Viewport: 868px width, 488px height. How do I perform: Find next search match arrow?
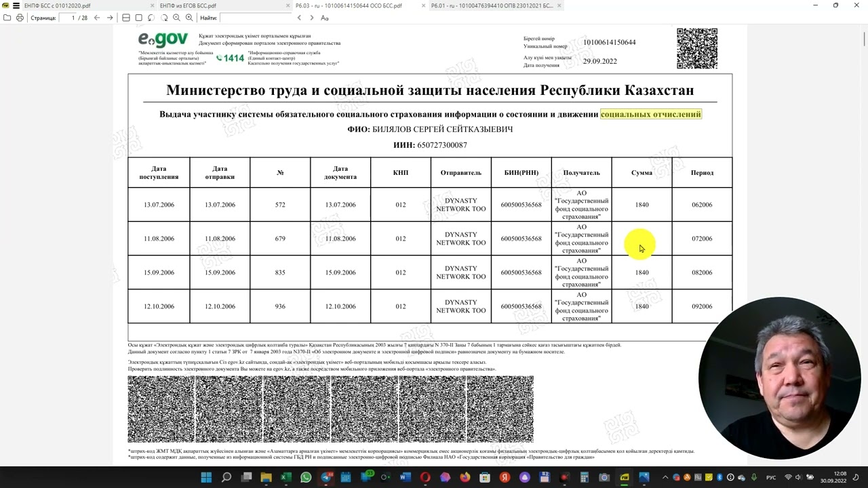(x=311, y=18)
